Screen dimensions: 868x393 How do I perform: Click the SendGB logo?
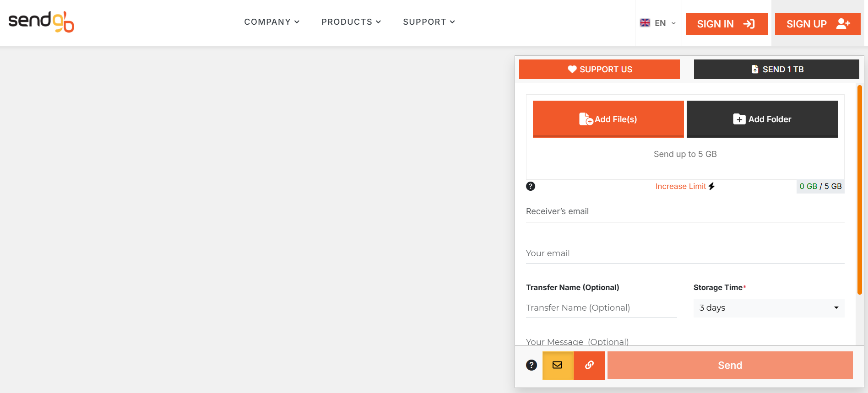[x=41, y=22]
